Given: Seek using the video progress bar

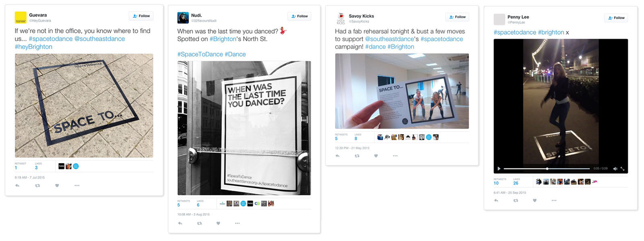Looking at the screenshot, I should (547, 168).
